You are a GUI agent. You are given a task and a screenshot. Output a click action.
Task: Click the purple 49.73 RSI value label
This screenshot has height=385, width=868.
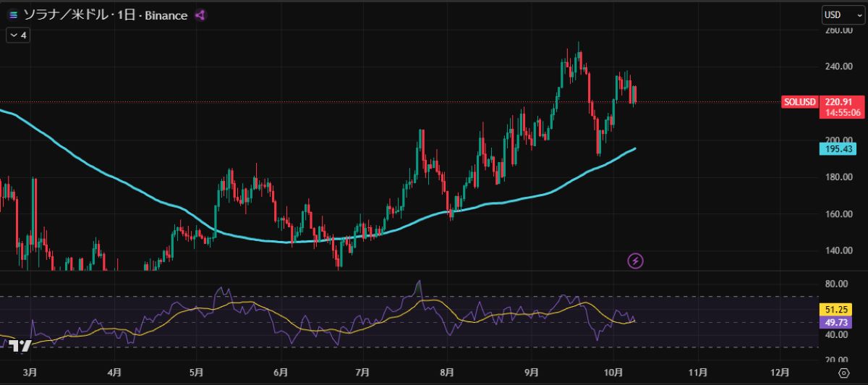point(835,321)
